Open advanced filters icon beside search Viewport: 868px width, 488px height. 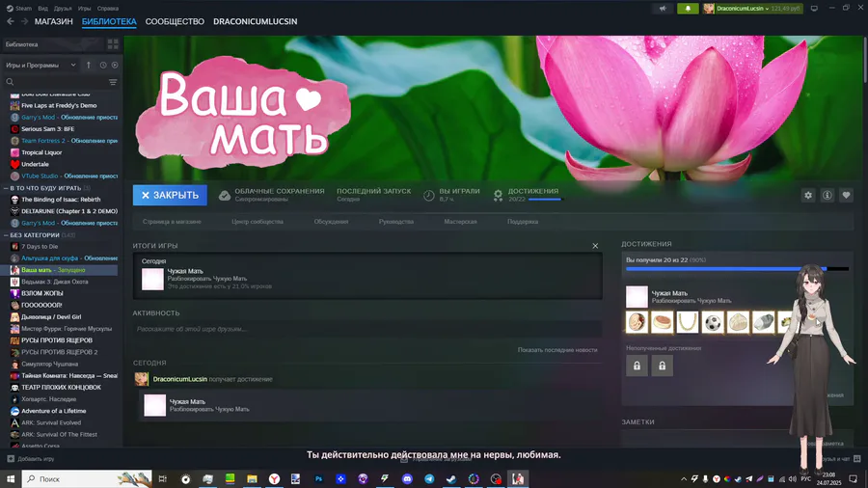113,82
